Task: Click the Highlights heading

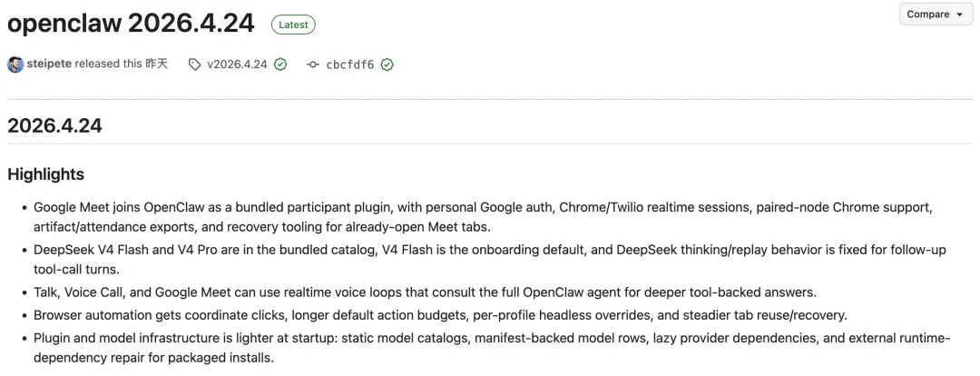Action: 45,173
